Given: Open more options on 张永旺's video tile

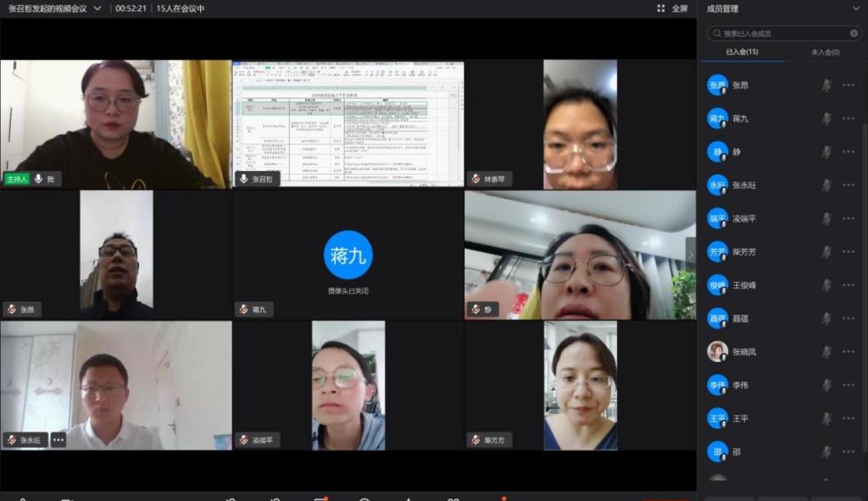Looking at the screenshot, I should pos(58,439).
